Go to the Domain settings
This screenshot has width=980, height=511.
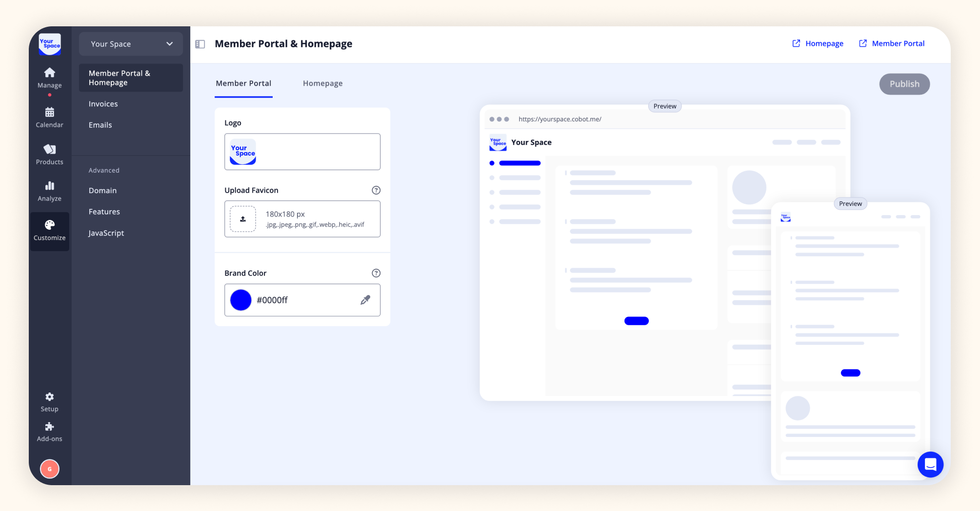pyautogui.click(x=102, y=190)
